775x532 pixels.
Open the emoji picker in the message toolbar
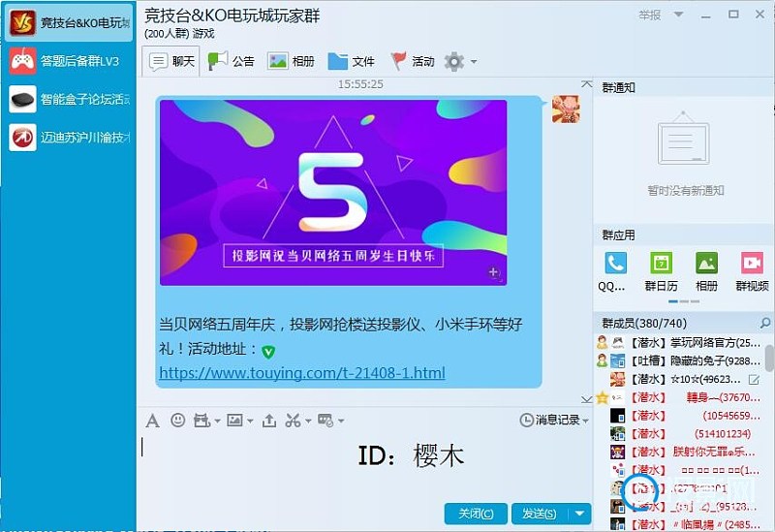coord(177,421)
